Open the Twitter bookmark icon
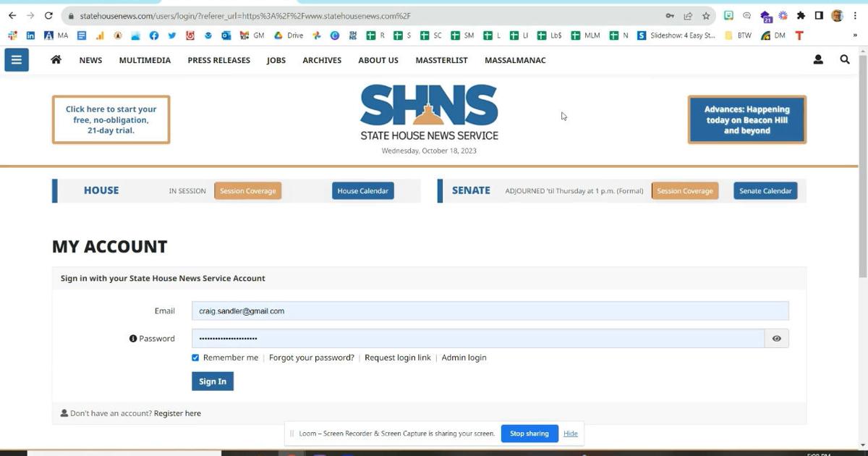This screenshot has height=456, width=868. tap(172, 35)
